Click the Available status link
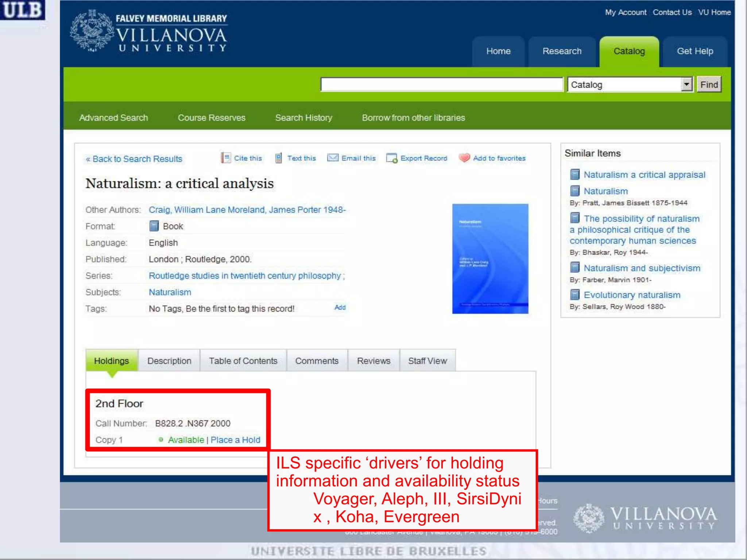747x560 pixels. 186,440
